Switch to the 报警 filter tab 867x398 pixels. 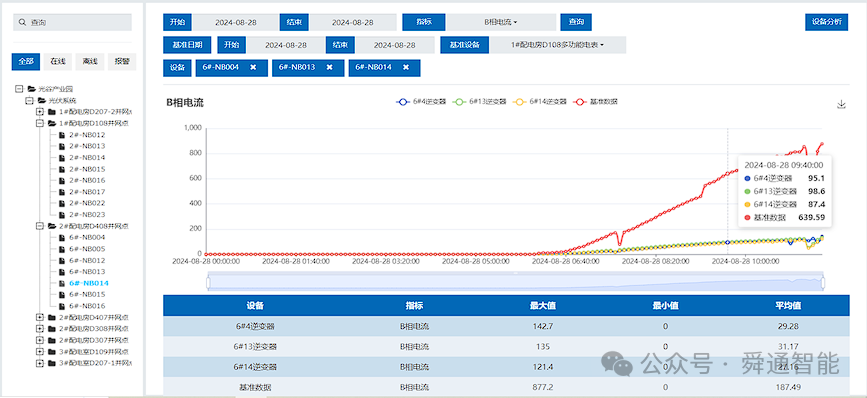coord(122,61)
